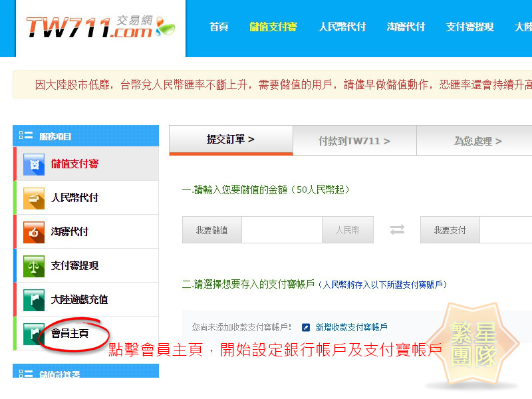Open the 為您處理 step tab
This screenshot has height=399, width=532.
coord(477,141)
